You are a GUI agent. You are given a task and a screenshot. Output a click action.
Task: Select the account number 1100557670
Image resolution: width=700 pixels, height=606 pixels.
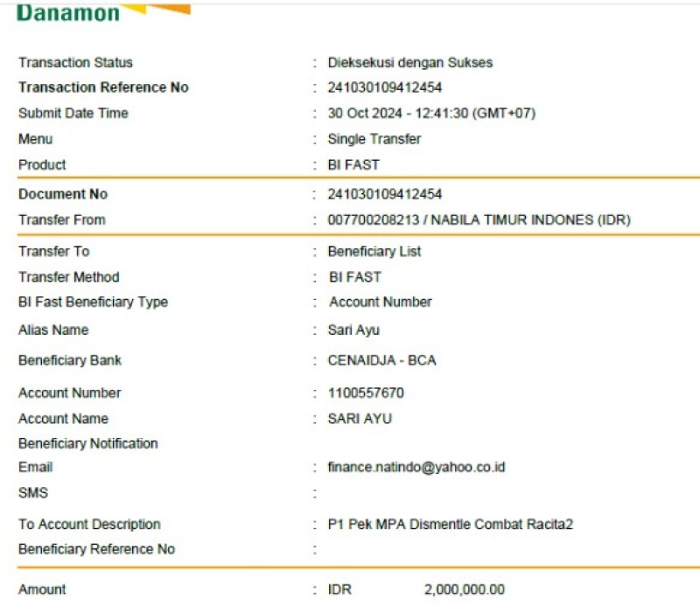tap(366, 394)
